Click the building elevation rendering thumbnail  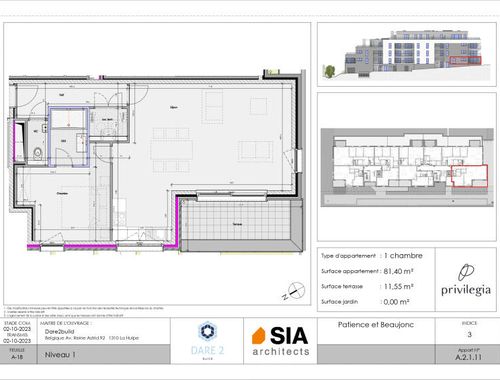point(406,55)
